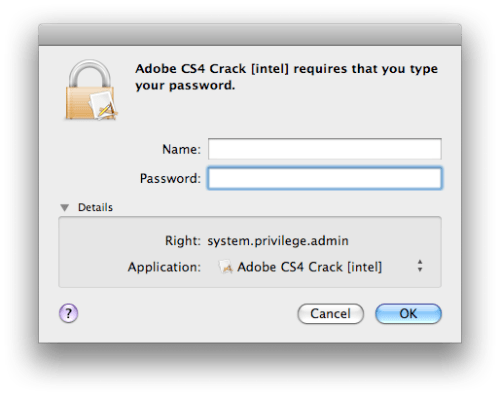Select the Adobe CS4 Crack [intel] application entry

pos(309,267)
